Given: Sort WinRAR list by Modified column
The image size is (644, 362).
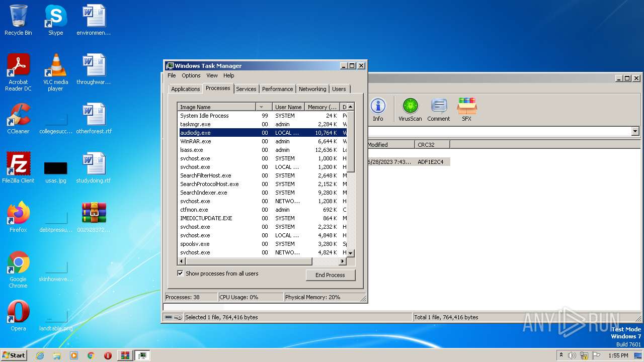Looking at the screenshot, I should point(390,145).
